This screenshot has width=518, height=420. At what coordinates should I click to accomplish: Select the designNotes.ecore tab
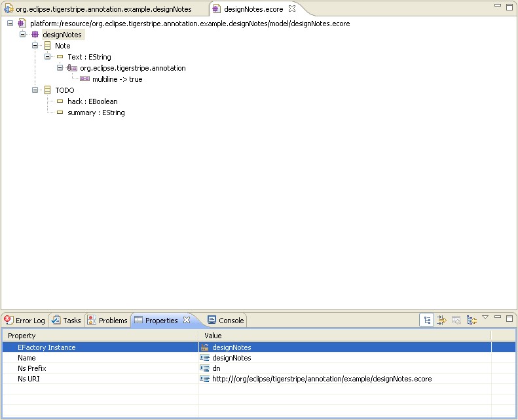(x=253, y=9)
